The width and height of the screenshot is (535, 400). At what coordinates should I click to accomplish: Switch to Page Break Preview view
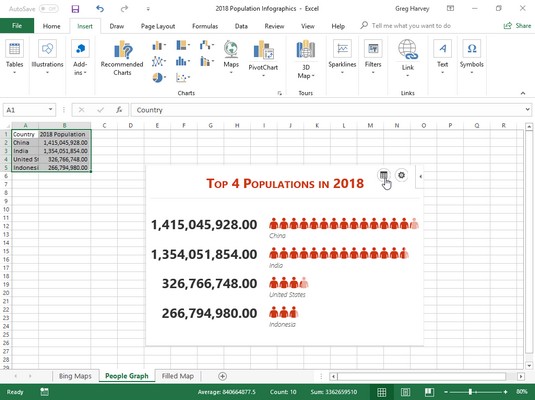pyautogui.click(x=429, y=392)
